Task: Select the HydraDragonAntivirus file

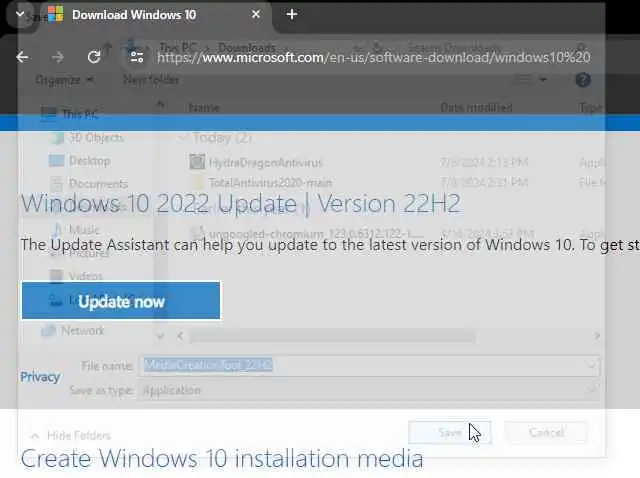Action: pos(256,162)
